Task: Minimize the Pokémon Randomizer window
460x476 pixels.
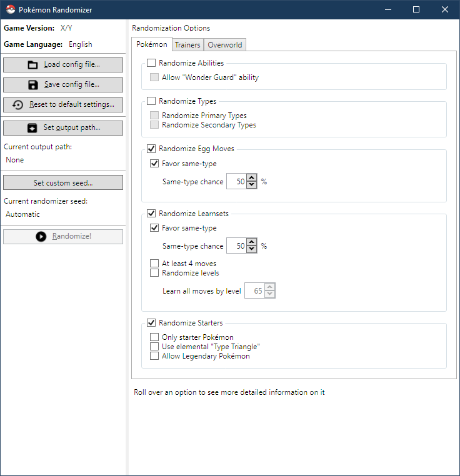Action: [x=388, y=9]
